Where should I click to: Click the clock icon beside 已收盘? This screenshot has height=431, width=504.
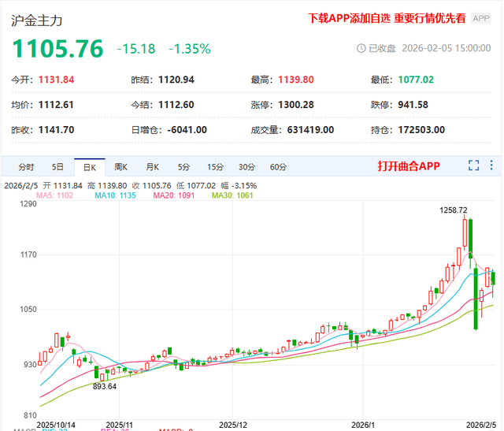click(x=361, y=48)
